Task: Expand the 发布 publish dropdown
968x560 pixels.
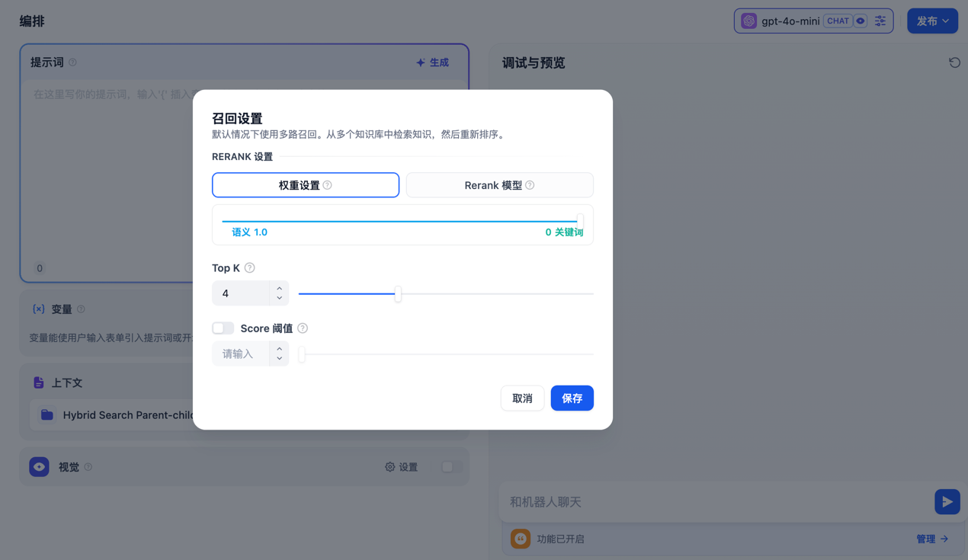Action: click(x=932, y=21)
